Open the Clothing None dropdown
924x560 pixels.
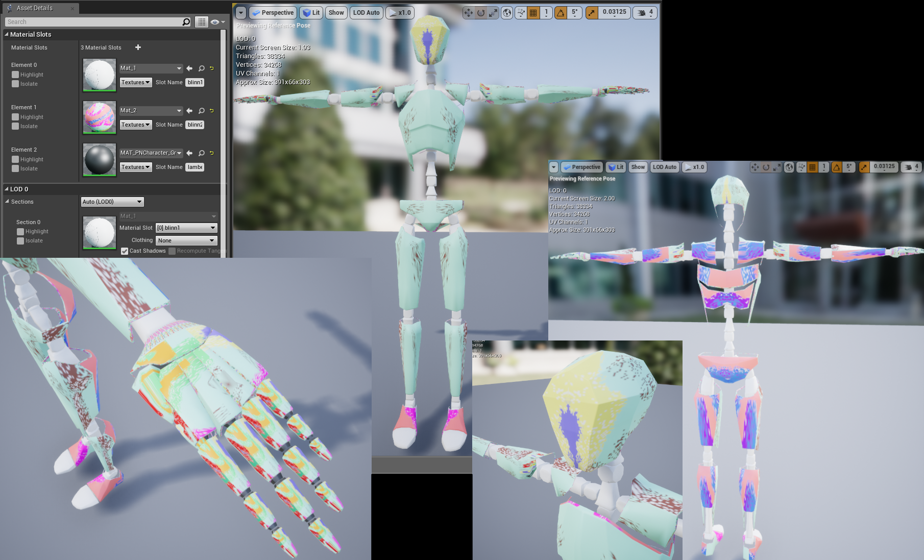click(186, 240)
